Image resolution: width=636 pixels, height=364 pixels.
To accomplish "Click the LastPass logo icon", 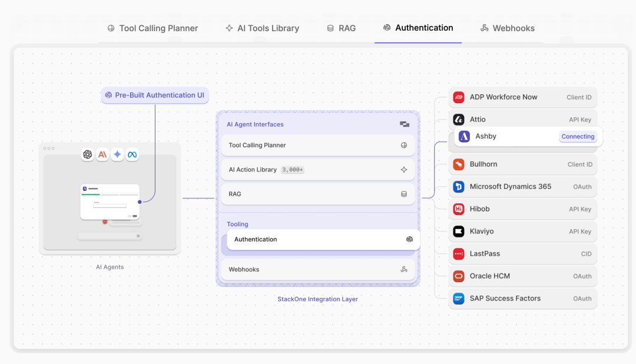I will coord(459,254).
